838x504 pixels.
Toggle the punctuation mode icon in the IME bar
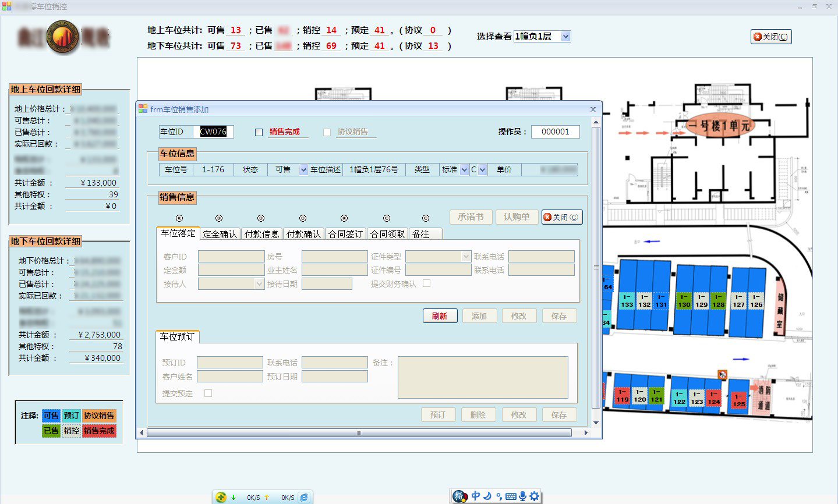pyautogui.click(x=499, y=496)
